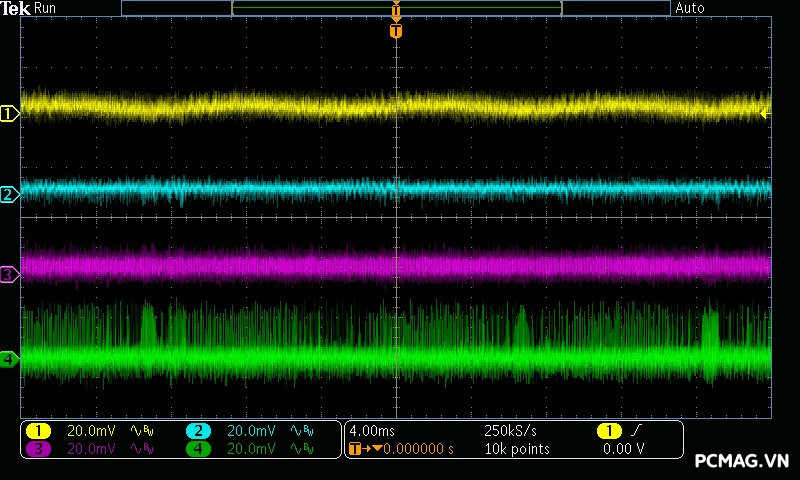800x480 pixels.
Task: Click the 10k points record length
Action: [517, 449]
